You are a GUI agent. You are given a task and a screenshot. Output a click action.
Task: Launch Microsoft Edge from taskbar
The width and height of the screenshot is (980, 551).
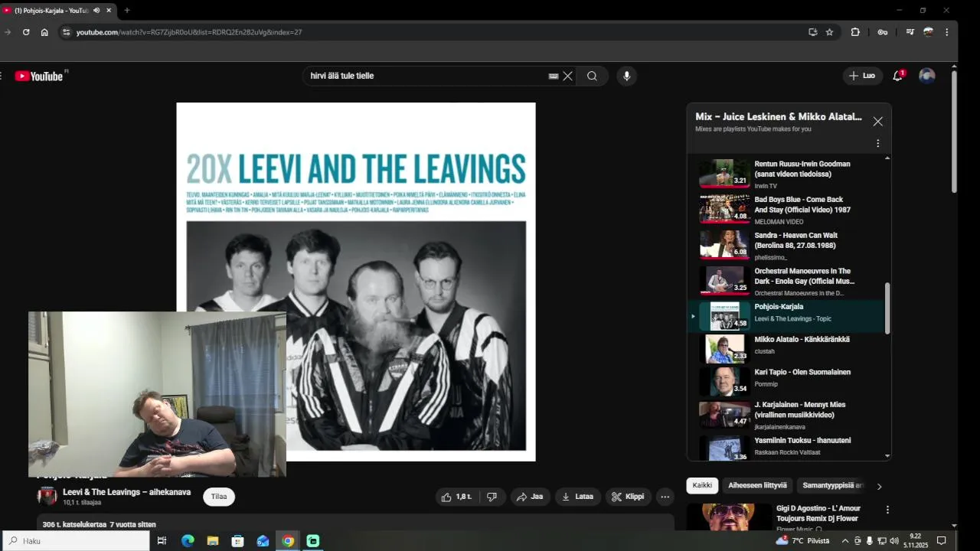point(188,540)
